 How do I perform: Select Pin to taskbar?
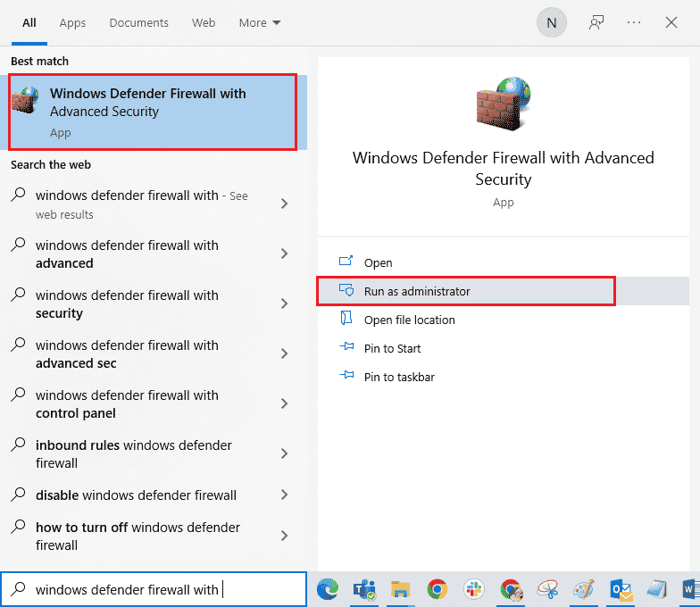tap(504, 377)
